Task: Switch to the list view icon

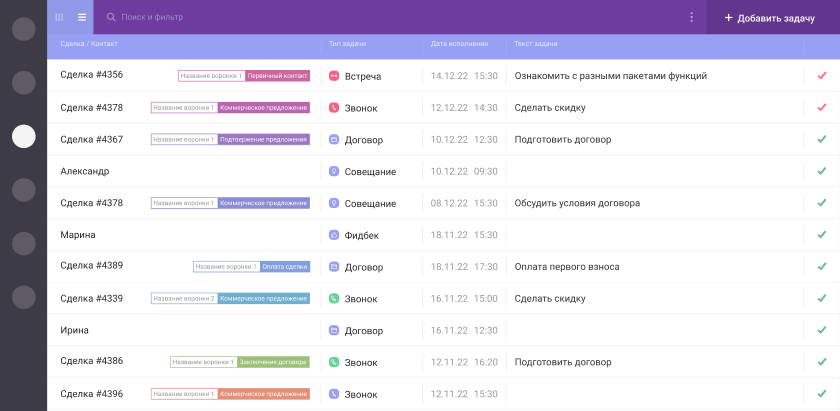Action: (81, 17)
